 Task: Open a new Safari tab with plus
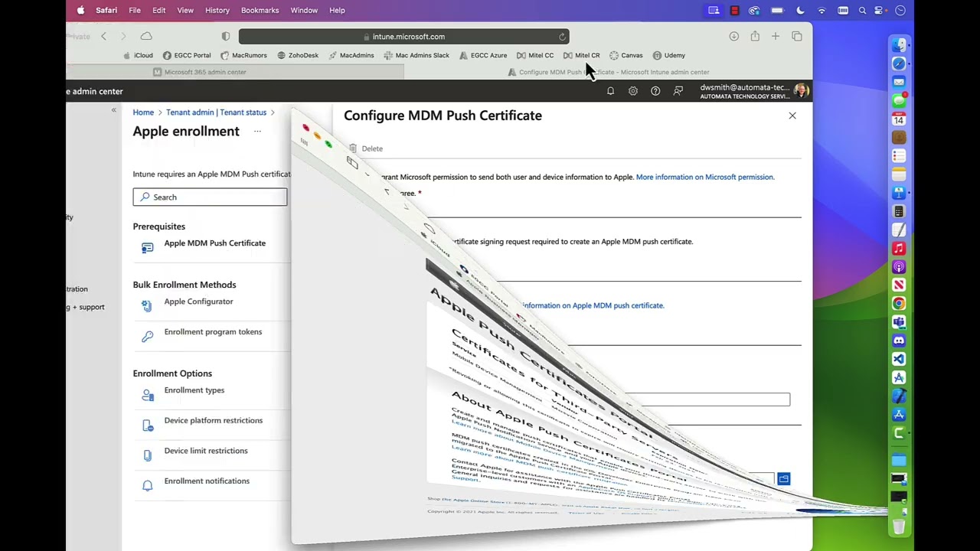[776, 36]
